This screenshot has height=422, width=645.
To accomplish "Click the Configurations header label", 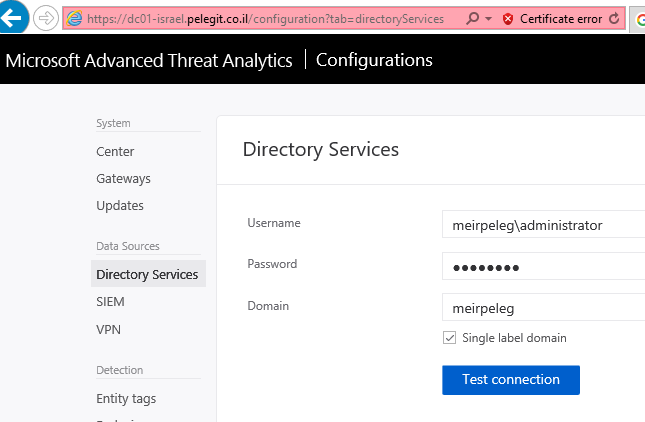I will pyautogui.click(x=374, y=60).
